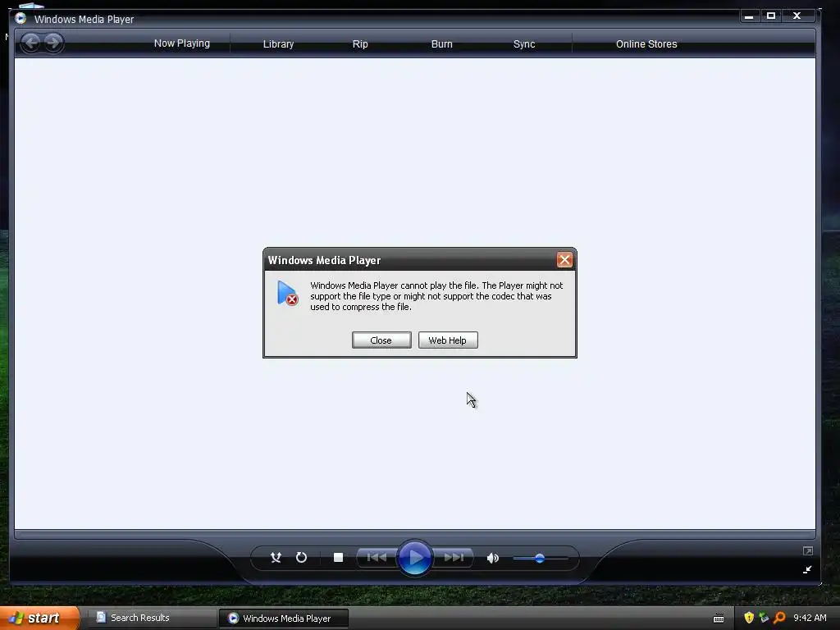Click the large blue Play button

(414, 558)
